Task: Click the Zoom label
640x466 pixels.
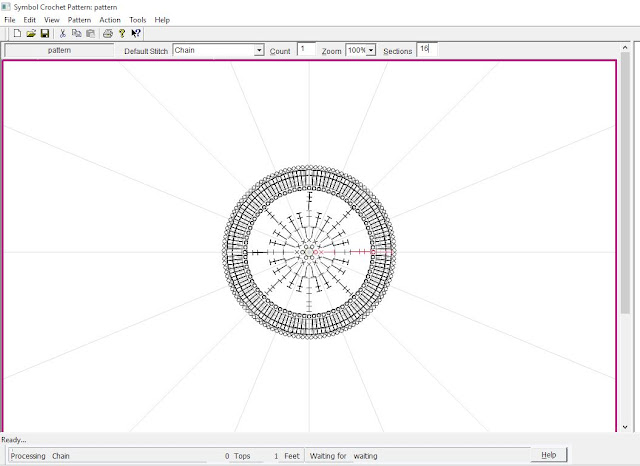Action: click(x=331, y=51)
